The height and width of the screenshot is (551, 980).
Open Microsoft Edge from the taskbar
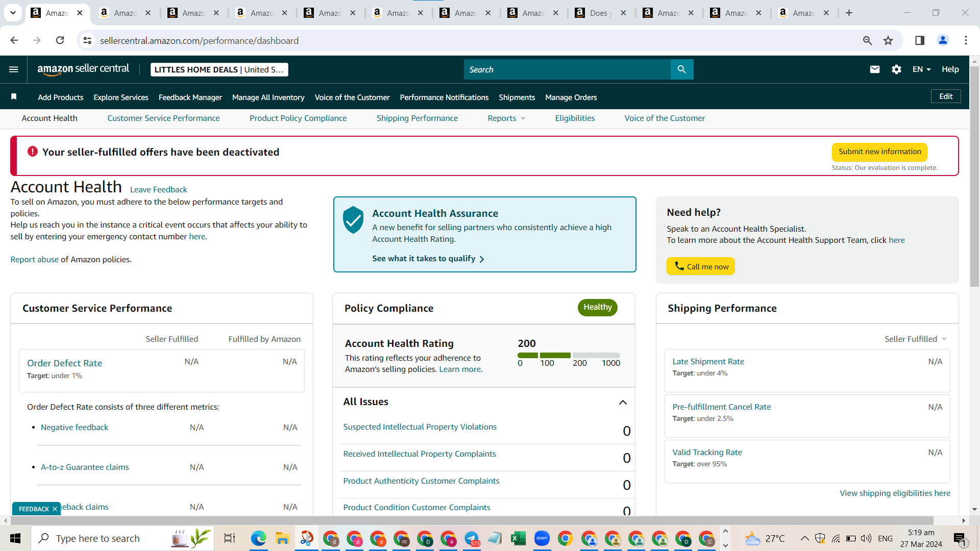(259, 538)
